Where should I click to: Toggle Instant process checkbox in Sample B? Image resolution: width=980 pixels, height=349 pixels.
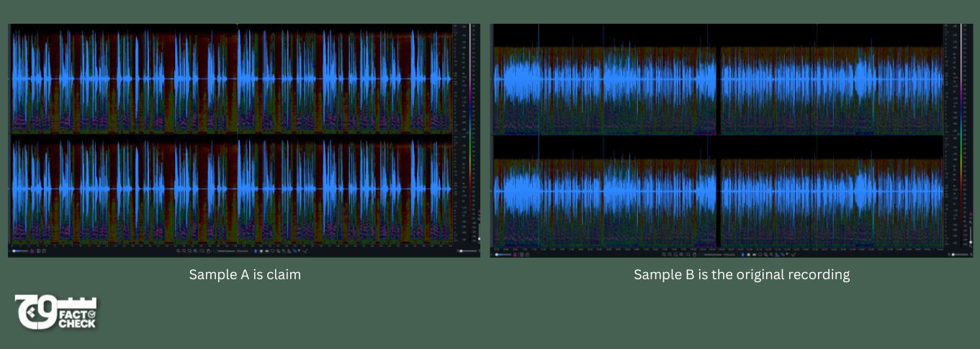tap(701, 255)
